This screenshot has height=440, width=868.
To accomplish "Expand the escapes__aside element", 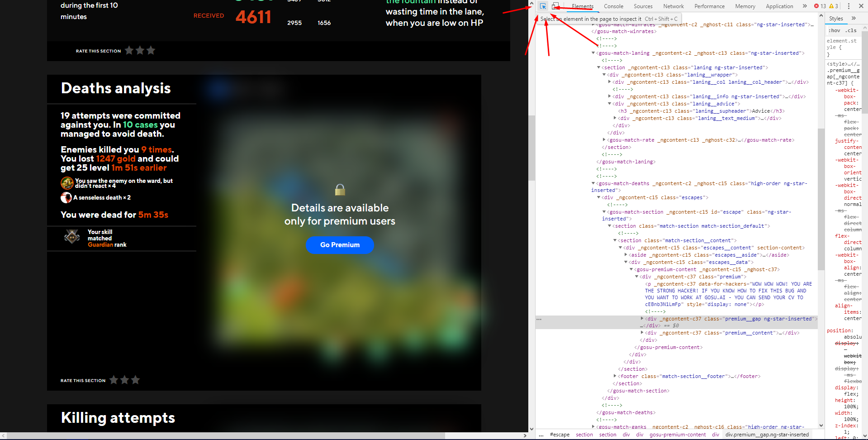I will (626, 255).
